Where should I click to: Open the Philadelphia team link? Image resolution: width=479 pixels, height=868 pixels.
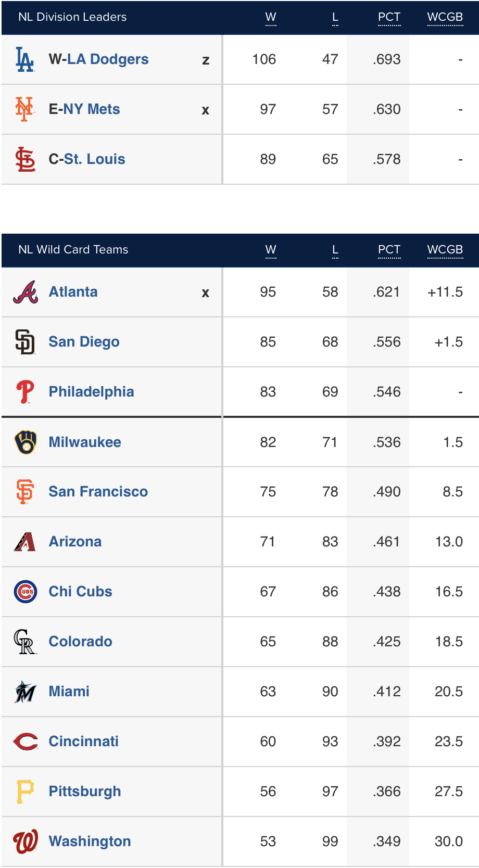pyautogui.click(x=91, y=392)
